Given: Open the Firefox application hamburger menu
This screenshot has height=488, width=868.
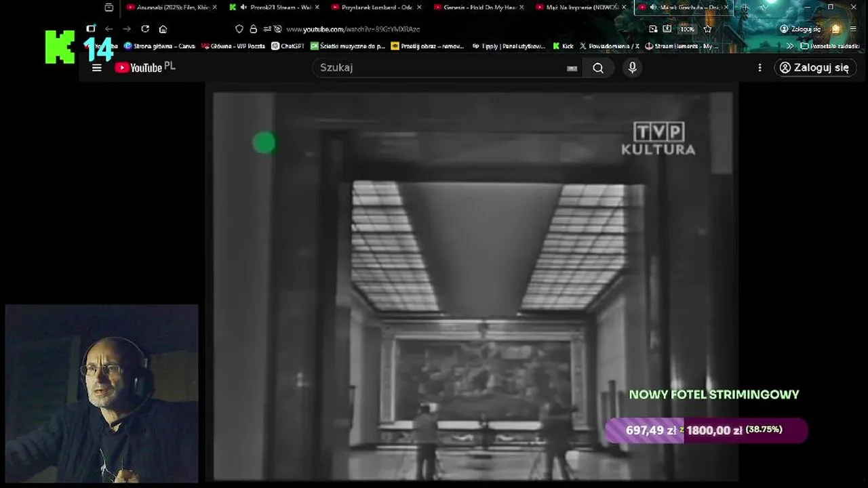Looking at the screenshot, I should (x=853, y=29).
